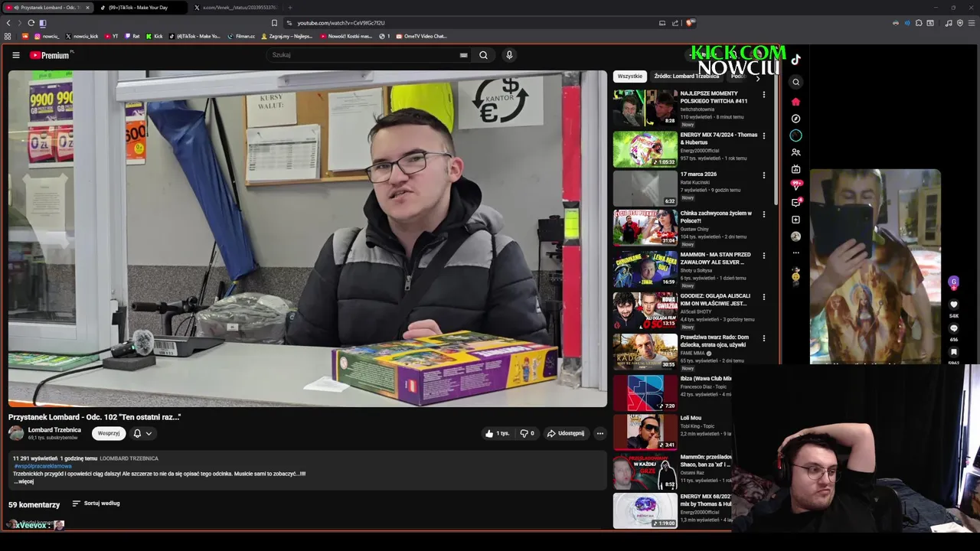980x551 pixels.
Task: Open options for MAMMON - MA STAN video
Action: [763, 256]
